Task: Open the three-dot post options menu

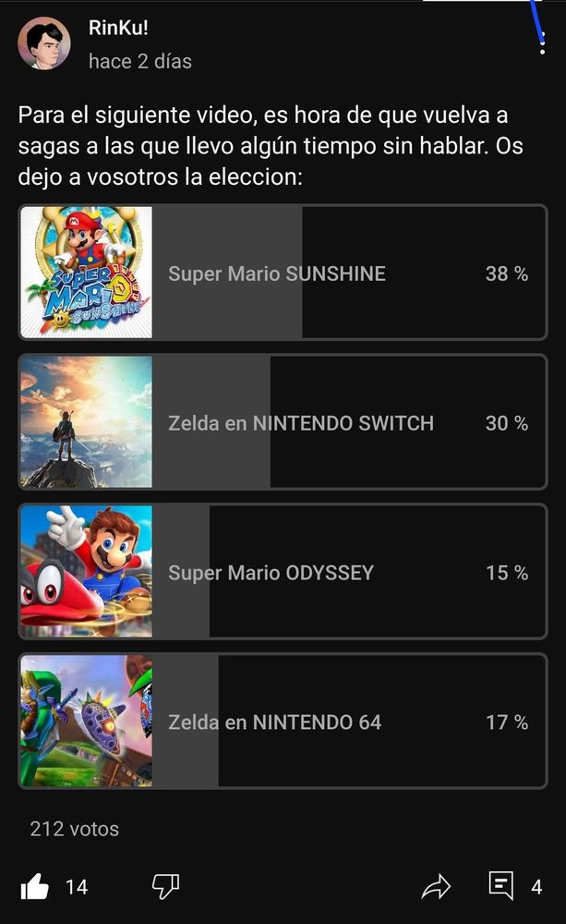Action: [542, 43]
